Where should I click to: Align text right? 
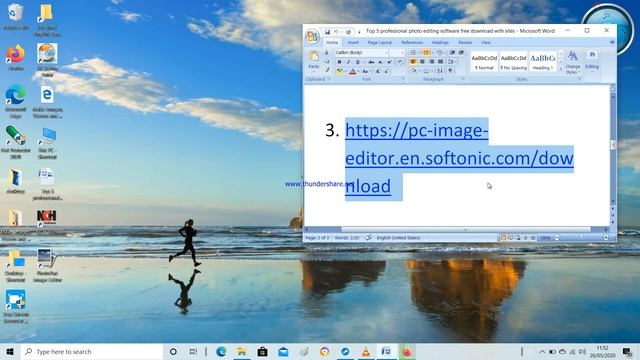[432, 62]
